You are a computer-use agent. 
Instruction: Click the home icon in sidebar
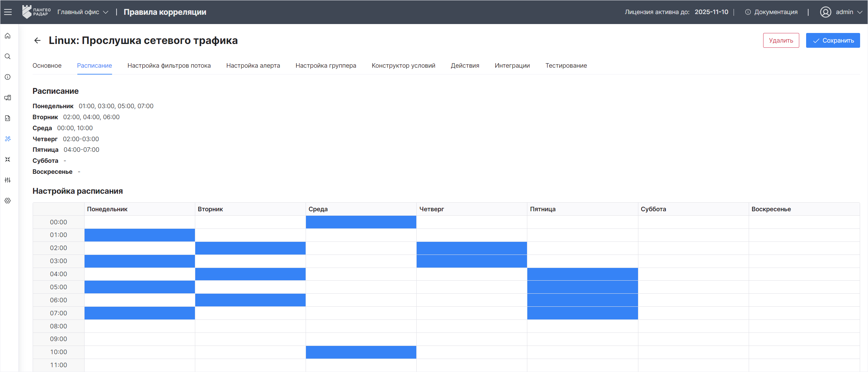tap(8, 36)
